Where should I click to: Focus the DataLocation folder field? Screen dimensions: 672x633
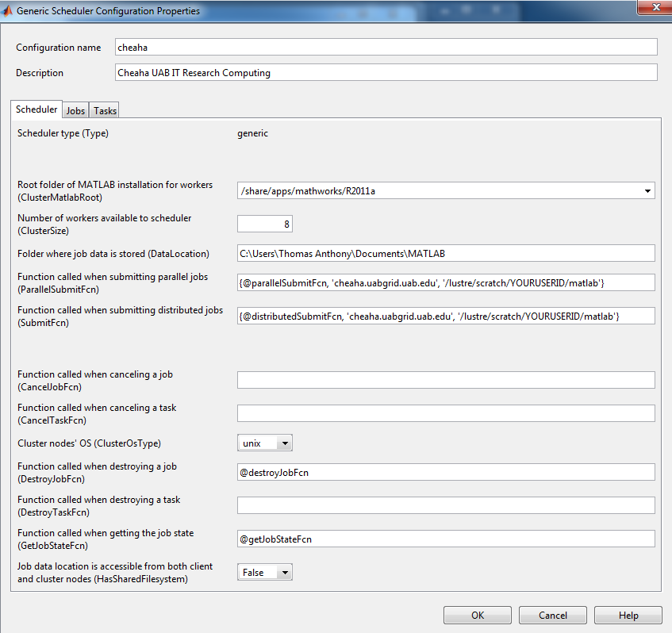click(446, 253)
